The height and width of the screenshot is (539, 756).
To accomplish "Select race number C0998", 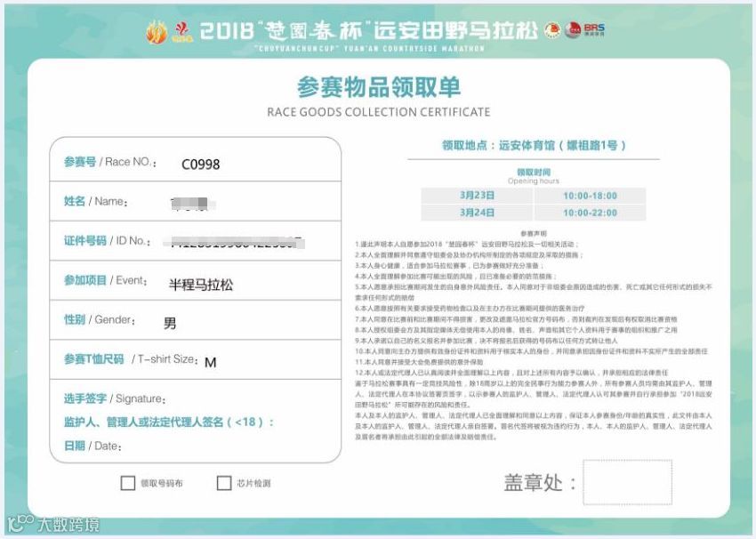I will 201,165.
